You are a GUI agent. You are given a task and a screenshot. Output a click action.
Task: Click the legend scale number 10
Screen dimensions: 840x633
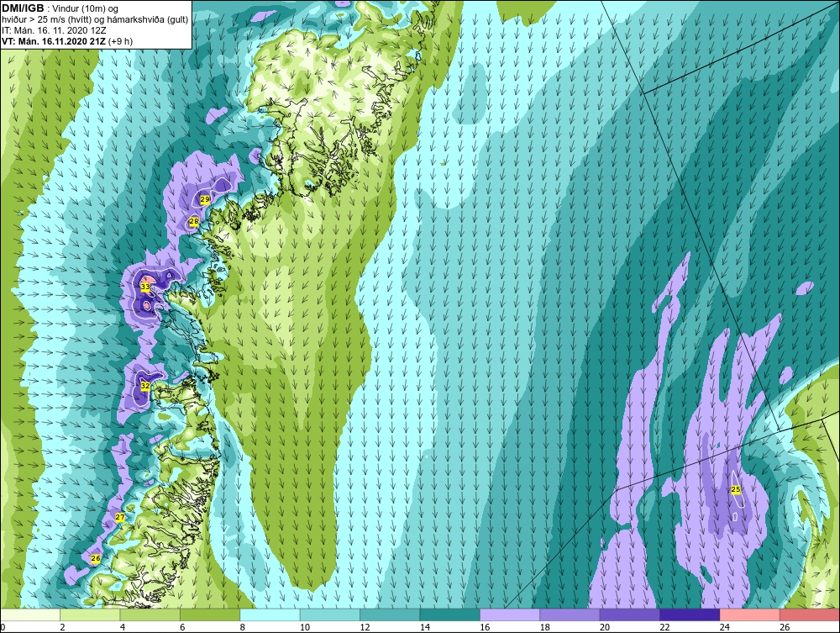click(x=305, y=627)
